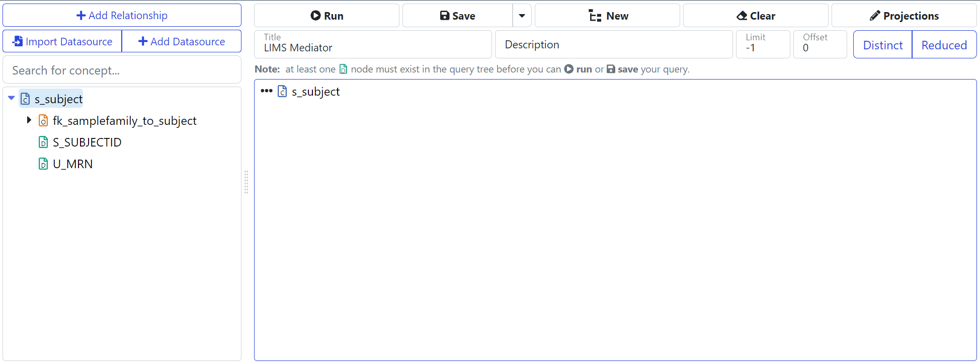980x364 pixels.
Task: Click the fk_samplefamily_to_subject object icon
Action: pyautogui.click(x=44, y=121)
